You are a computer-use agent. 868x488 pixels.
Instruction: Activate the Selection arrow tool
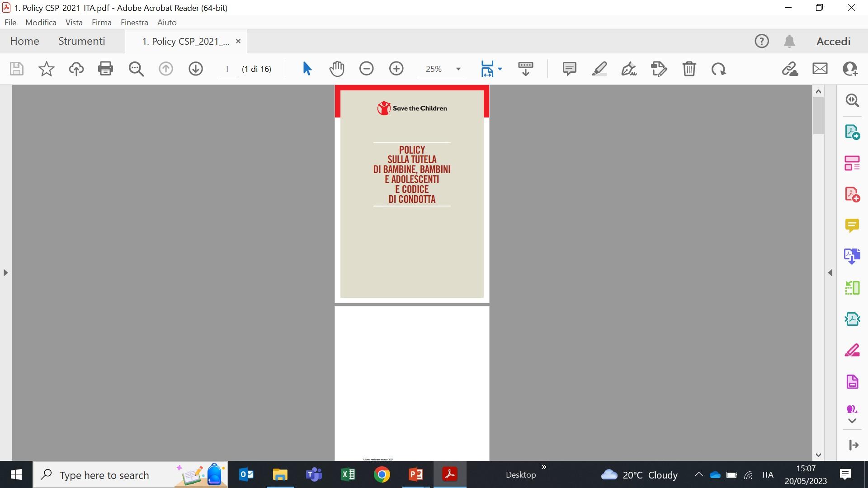click(307, 69)
